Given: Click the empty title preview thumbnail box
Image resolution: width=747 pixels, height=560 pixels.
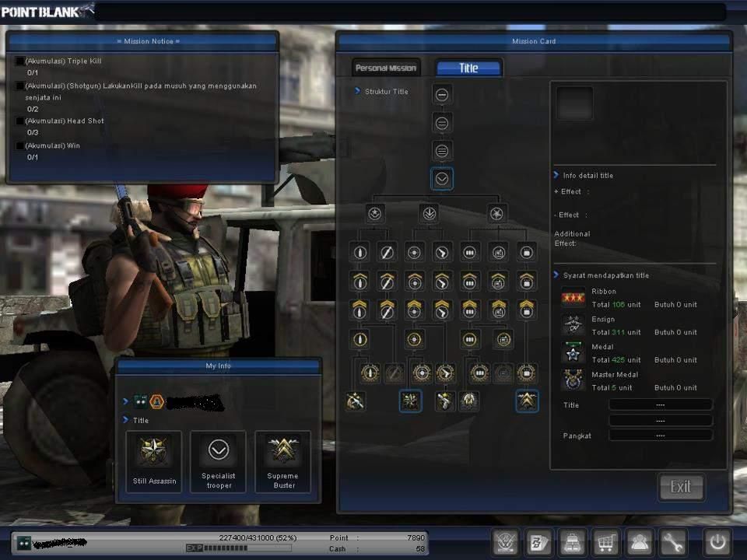Looking at the screenshot, I should 574,103.
